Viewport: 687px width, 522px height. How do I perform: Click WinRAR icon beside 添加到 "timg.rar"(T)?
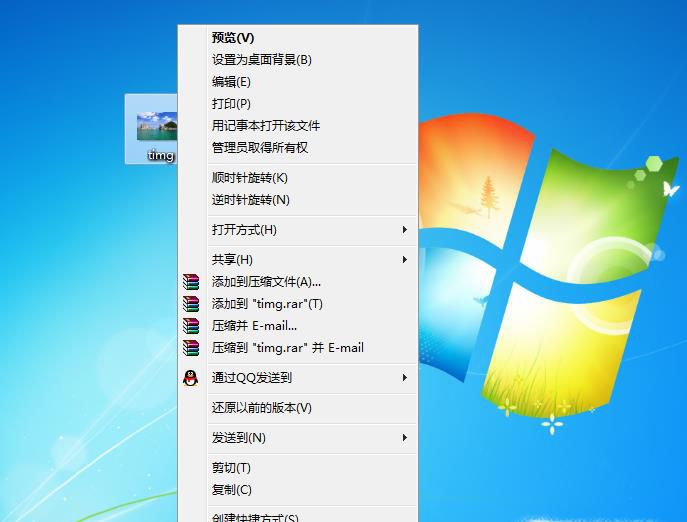click(x=191, y=304)
